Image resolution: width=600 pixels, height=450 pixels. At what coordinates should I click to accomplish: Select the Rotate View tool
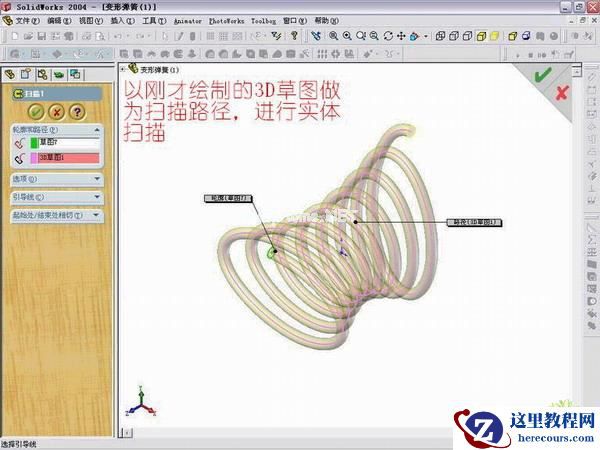[388, 36]
